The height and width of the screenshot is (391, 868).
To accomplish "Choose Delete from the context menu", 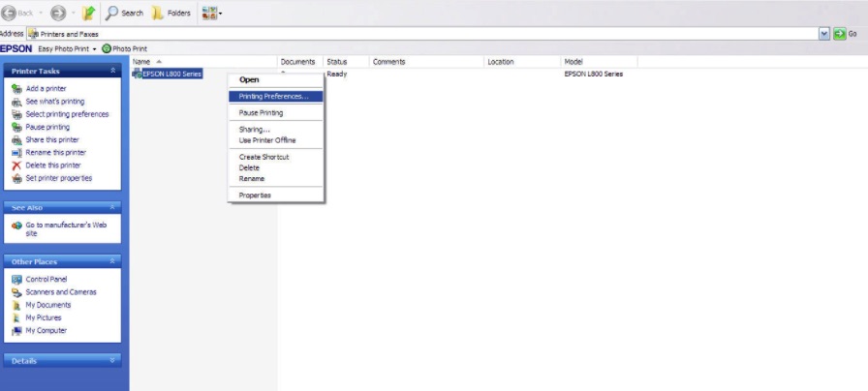I will tap(276, 167).
